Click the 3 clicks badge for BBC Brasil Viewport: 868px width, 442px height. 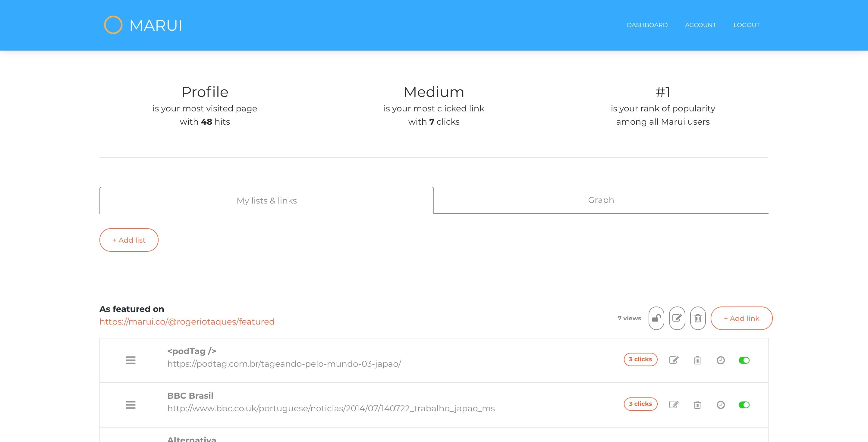click(640, 404)
